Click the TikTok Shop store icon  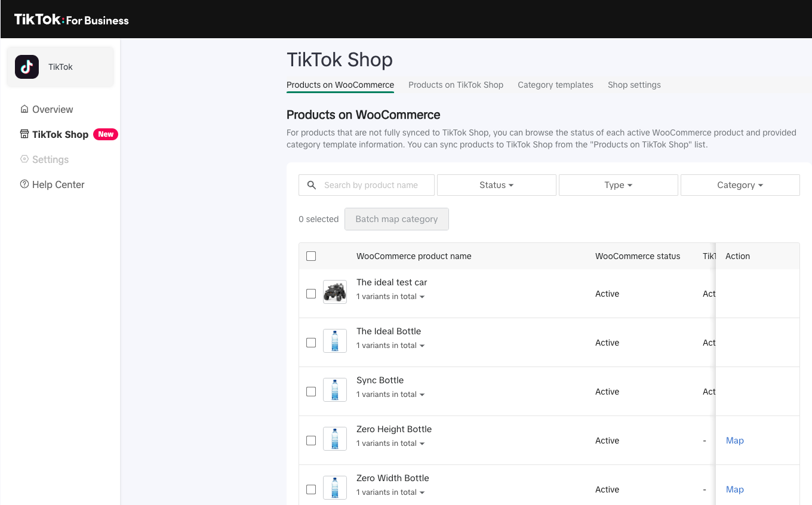coord(24,134)
